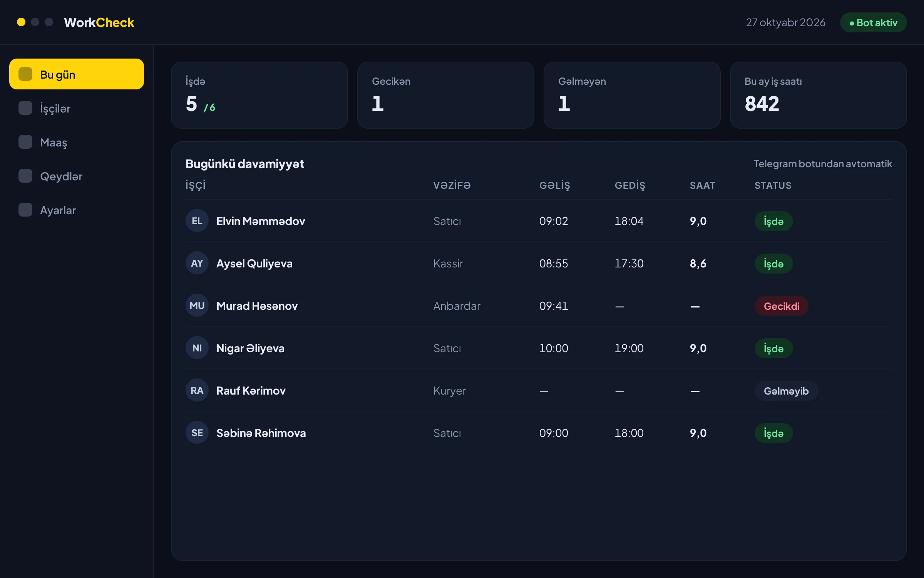This screenshot has width=924, height=578.
Task: Click the Ayarlar sidebar icon
Action: tap(25, 210)
